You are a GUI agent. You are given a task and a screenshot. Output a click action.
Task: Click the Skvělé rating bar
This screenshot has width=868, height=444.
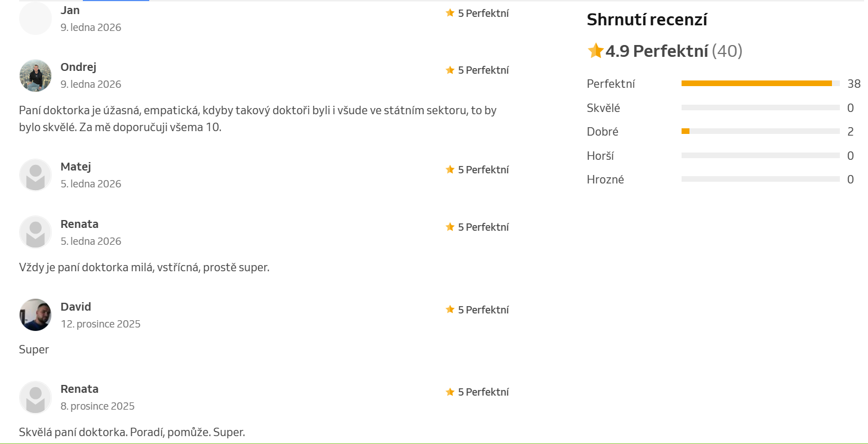[x=760, y=107]
